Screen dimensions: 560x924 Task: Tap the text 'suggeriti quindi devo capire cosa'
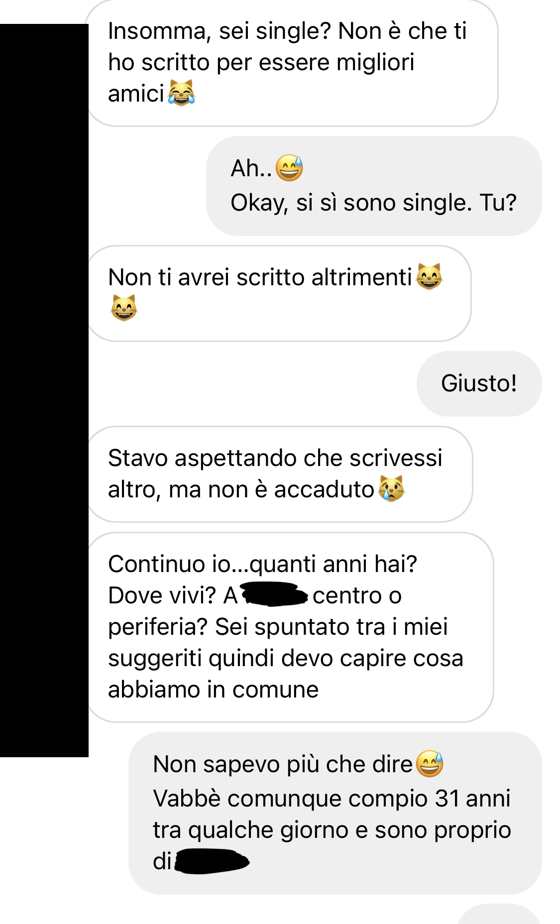[x=286, y=658]
